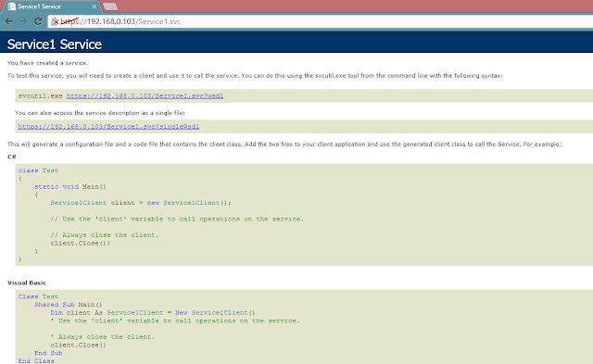Click the 'Visual Basic' section label
This screenshot has width=593, height=364.
(27, 282)
